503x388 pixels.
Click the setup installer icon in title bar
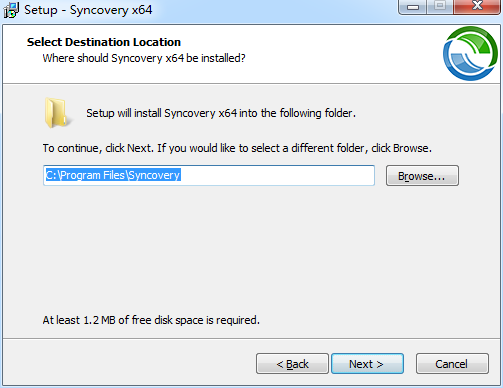click(x=11, y=10)
